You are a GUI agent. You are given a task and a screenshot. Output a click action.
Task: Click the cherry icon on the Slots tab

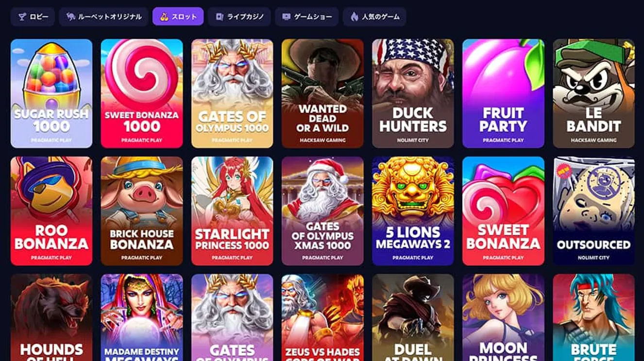164,16
